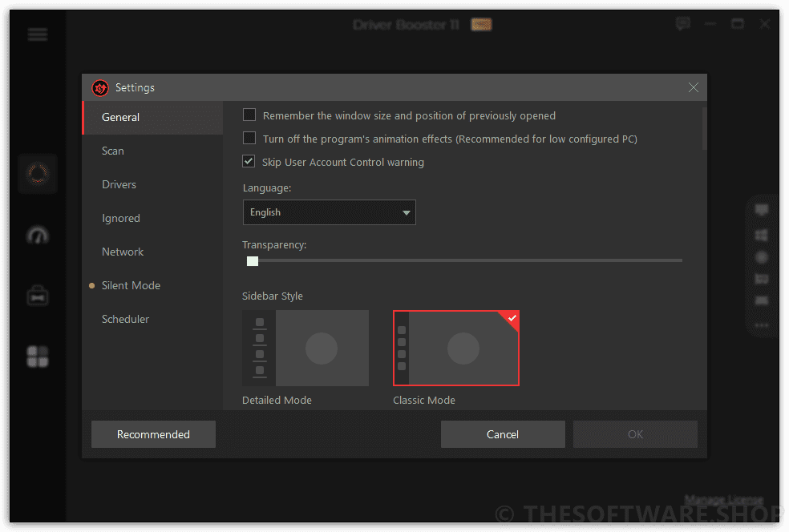Switch to the General settings tab

(152, 117)
